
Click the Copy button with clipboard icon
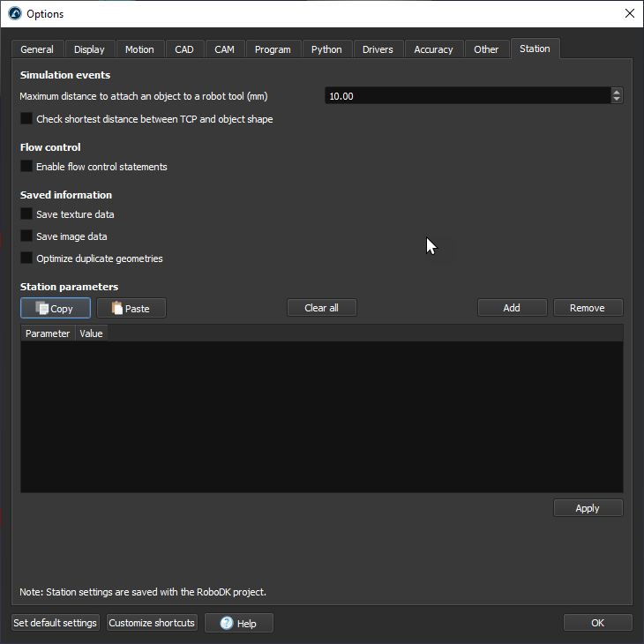coord(55,308)
